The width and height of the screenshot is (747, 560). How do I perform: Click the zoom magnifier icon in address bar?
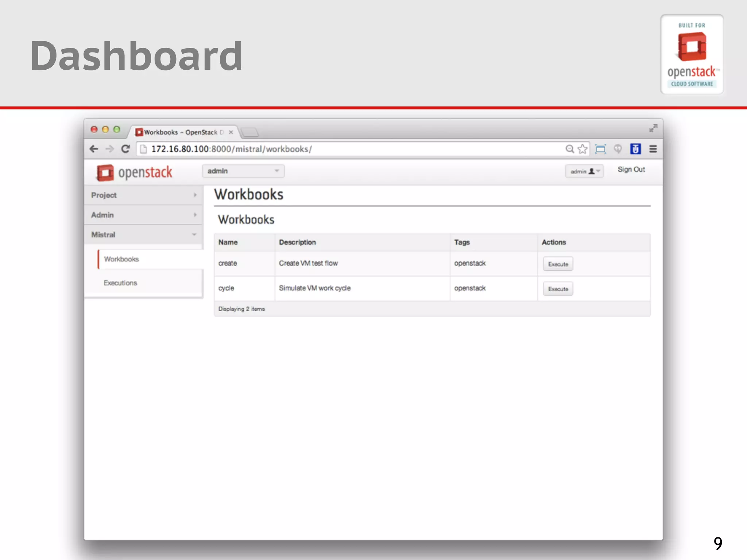point(570,149)
